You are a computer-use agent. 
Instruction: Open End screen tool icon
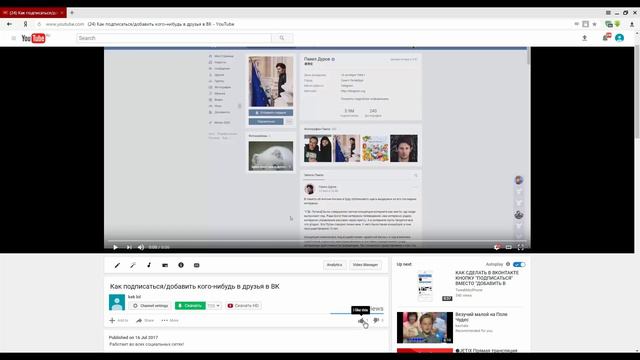pyautogui.click(x=165, y=265)
